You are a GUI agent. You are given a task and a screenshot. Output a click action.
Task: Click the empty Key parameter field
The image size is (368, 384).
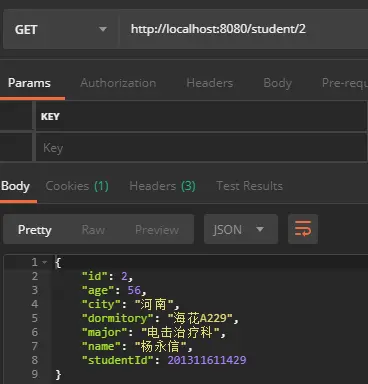201,148
